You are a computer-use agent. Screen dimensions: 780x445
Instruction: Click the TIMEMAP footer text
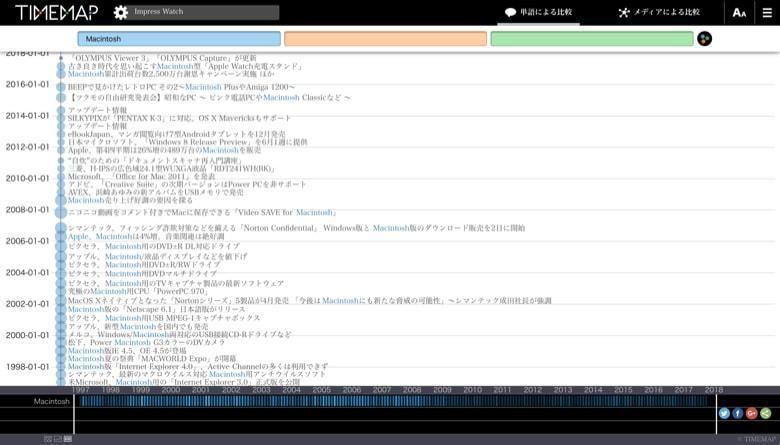coord(756,439)
